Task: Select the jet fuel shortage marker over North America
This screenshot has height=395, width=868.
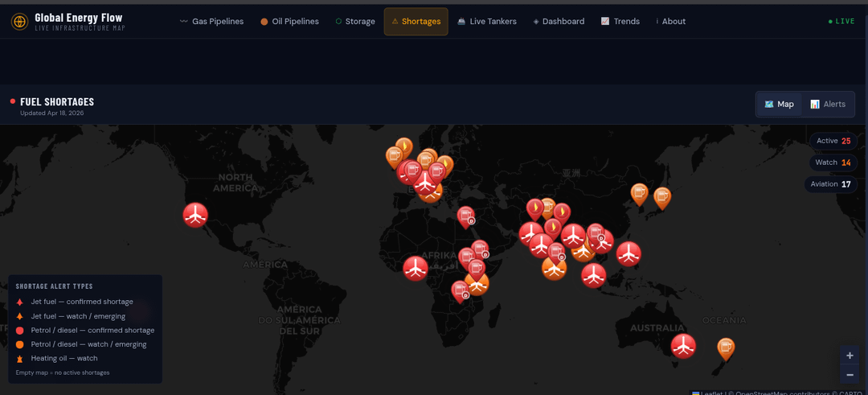Action: pos(195,214)
